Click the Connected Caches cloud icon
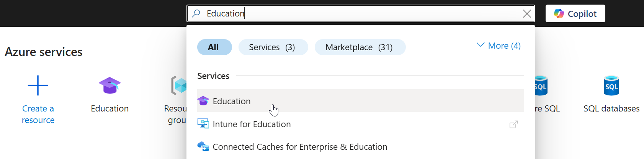 [x=203, y=146]
